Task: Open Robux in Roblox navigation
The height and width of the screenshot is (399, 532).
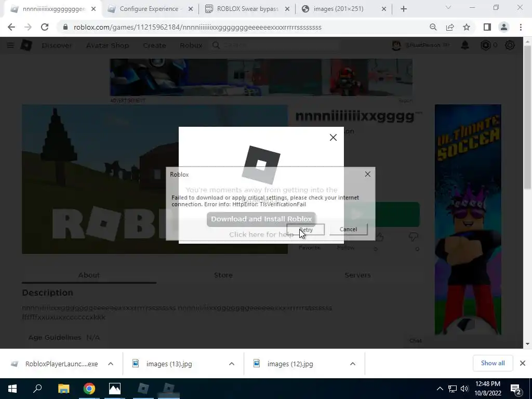Action: pyautogui.click(x=191, y=46)
